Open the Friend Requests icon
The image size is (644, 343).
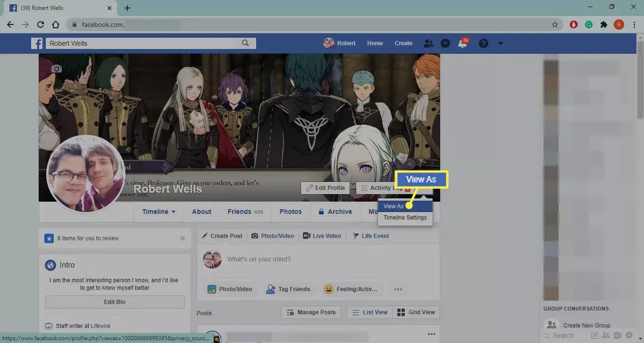click(x=428, y=43)
